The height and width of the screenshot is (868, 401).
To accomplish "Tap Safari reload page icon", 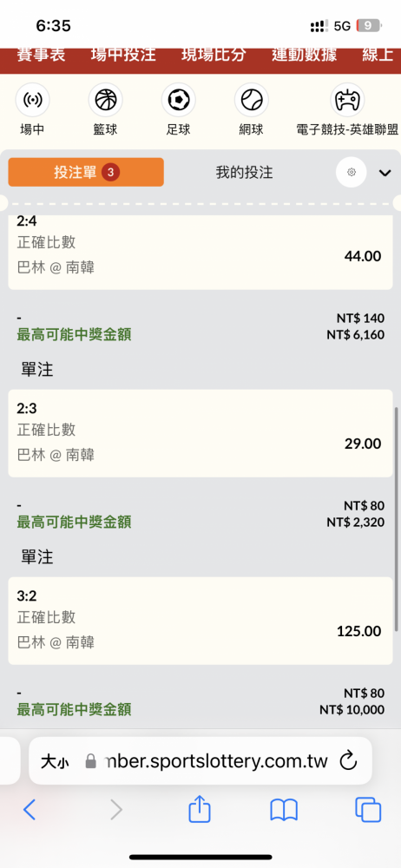I will 348,761.
